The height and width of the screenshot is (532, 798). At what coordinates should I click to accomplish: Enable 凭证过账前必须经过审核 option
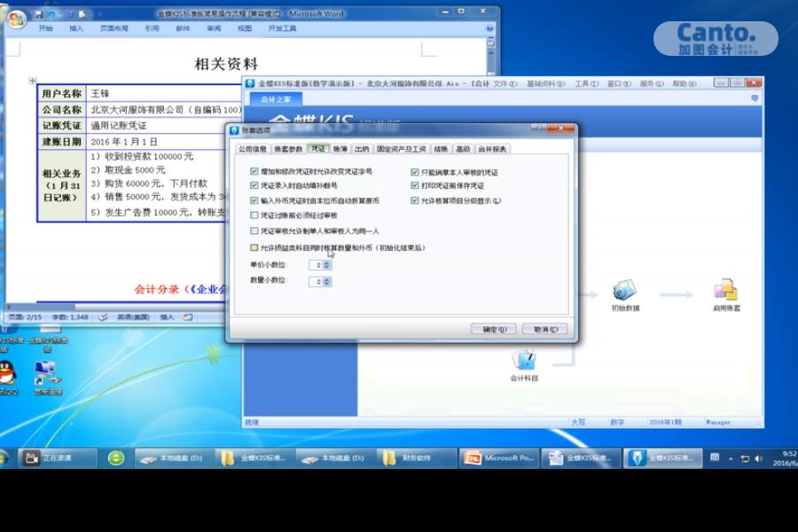tap(254, 215)
